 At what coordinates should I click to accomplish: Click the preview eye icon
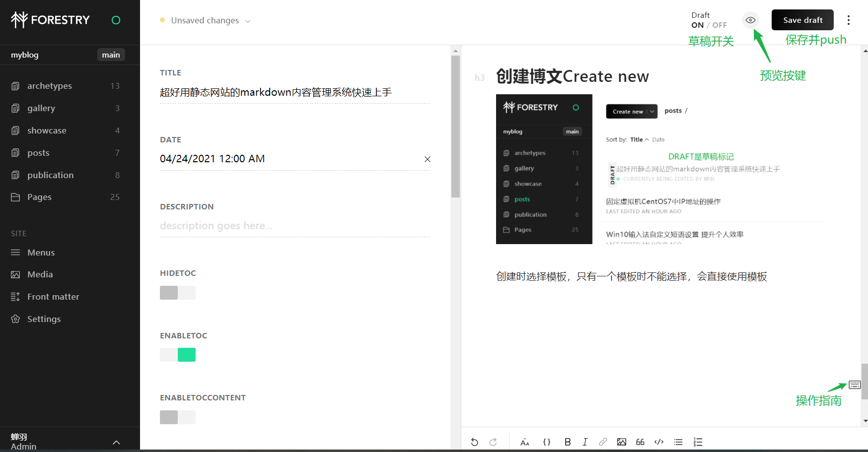750,20
